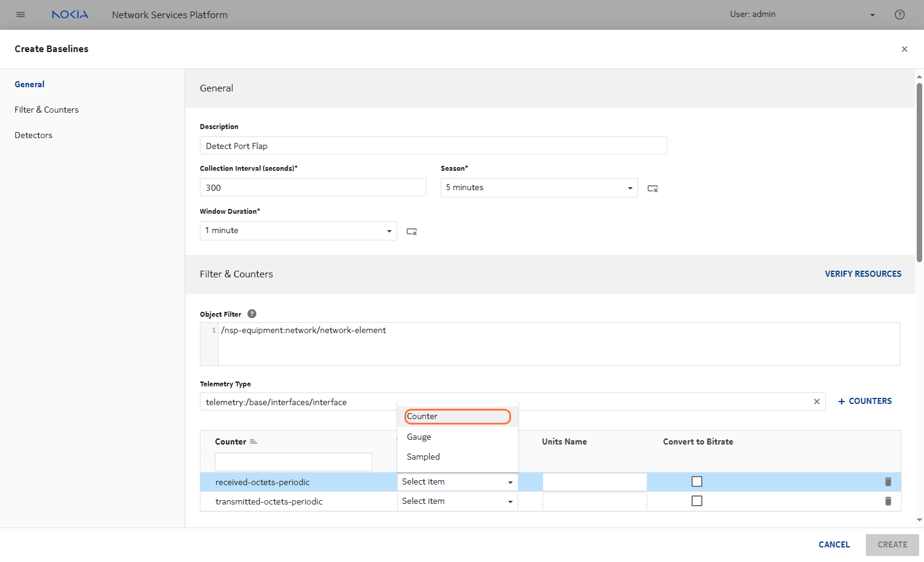Enable Convert to Bitrate for received-octets-periodic
Viewport: 924px width, 562px height.
coord(697,481)
